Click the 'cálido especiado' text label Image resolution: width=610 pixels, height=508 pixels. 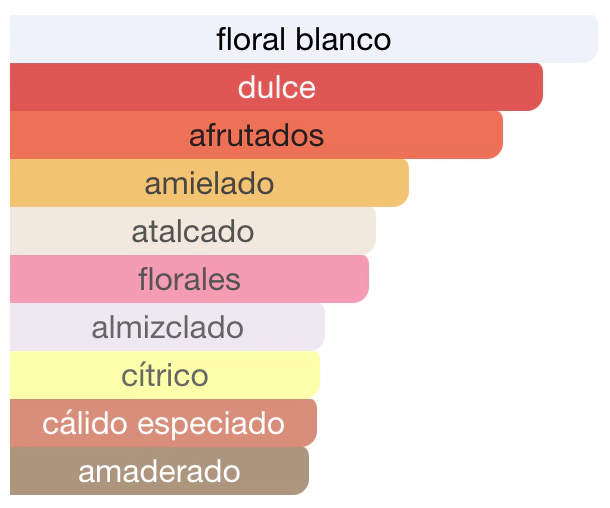click(x=163, y=424)
